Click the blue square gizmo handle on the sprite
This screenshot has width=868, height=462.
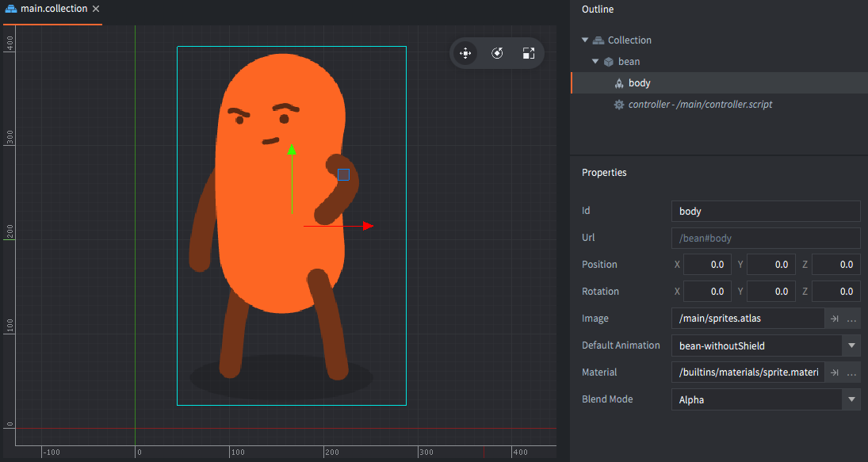click(x=343, y=174)
